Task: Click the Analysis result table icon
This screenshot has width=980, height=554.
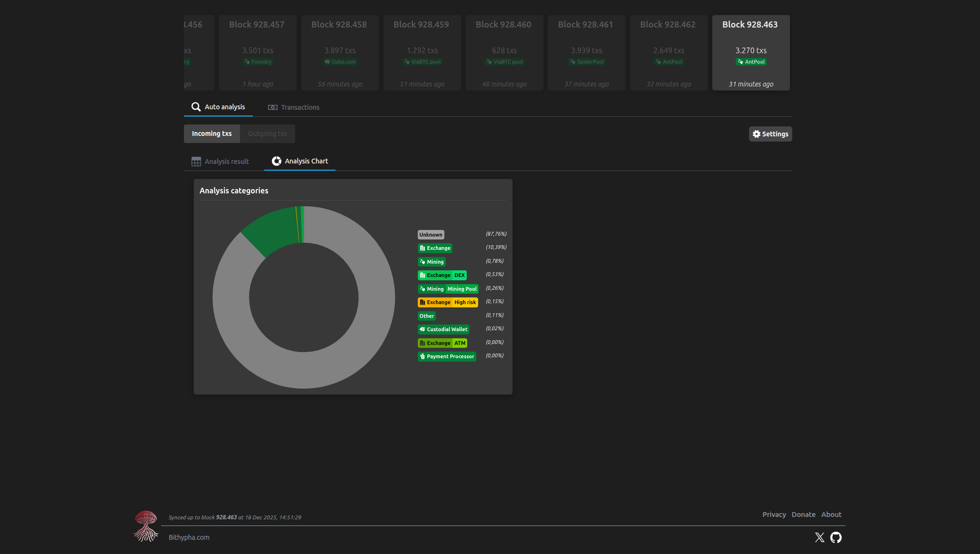Action: (196, 162)
